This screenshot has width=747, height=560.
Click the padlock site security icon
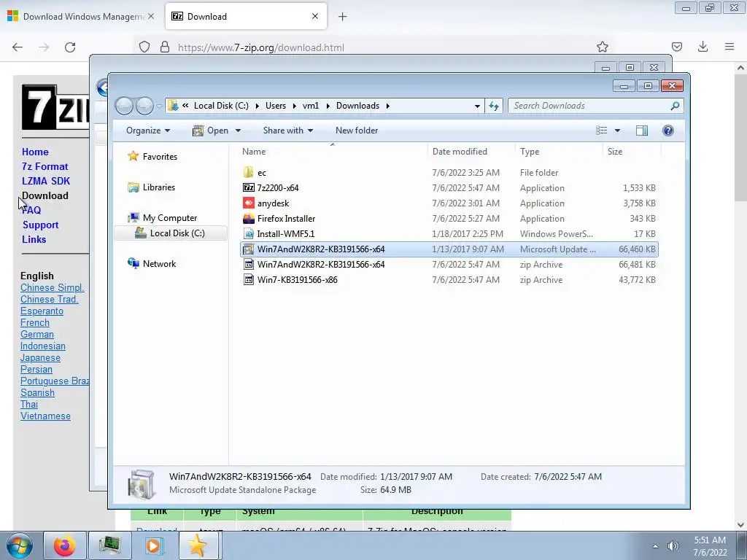(165, 47)
